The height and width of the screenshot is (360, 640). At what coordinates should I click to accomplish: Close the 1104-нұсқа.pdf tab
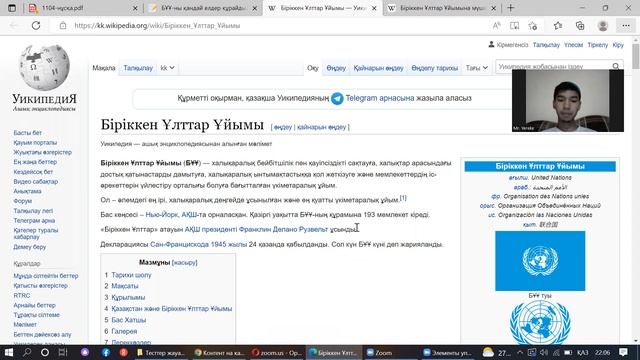(x=135, y=8)
